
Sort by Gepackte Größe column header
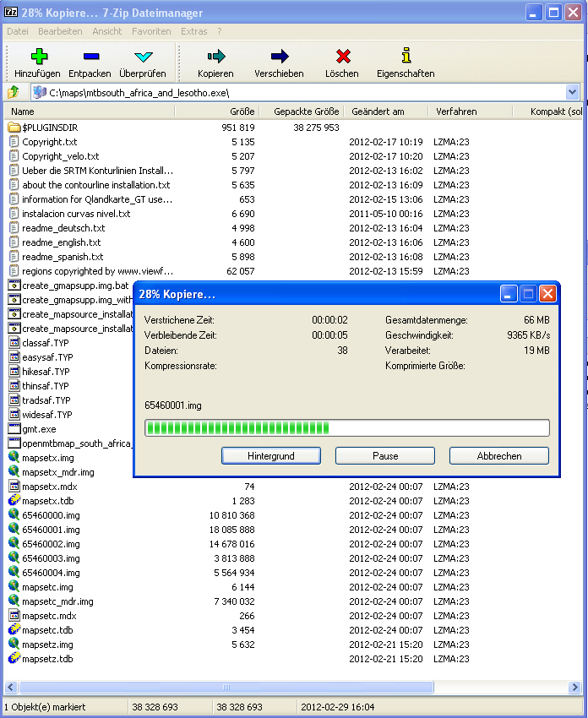[x=302, y=112]
